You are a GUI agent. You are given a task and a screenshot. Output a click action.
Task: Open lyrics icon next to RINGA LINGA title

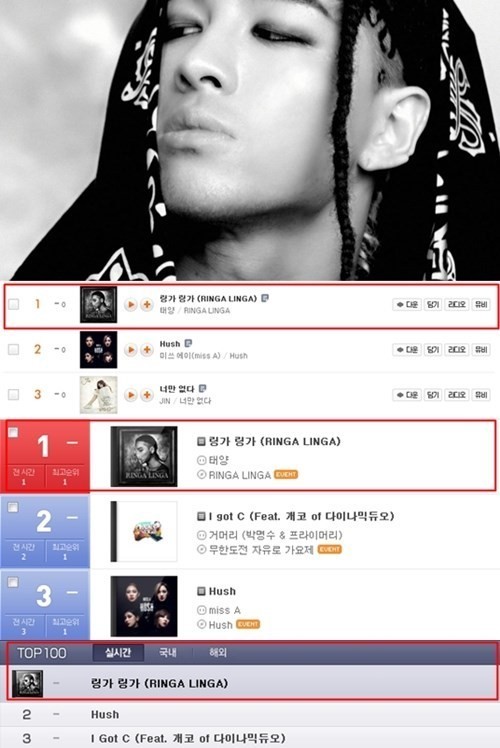(x=265, y=298)
